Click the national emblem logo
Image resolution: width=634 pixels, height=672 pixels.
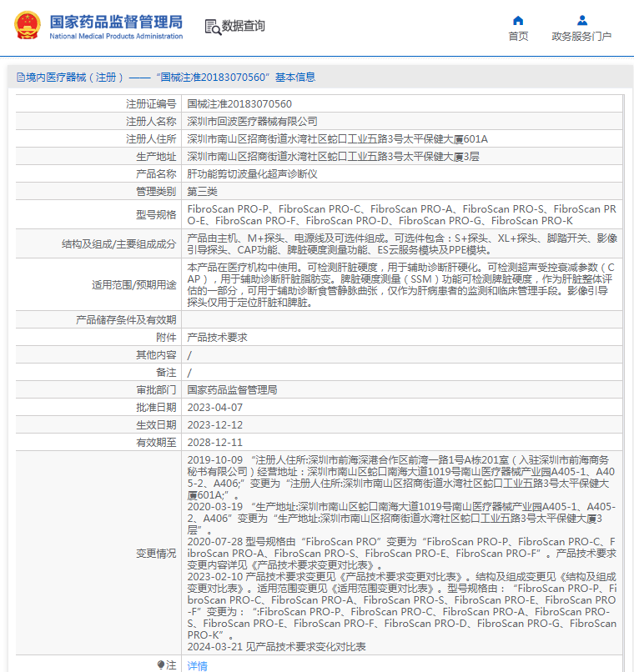[x=28, y=25]
